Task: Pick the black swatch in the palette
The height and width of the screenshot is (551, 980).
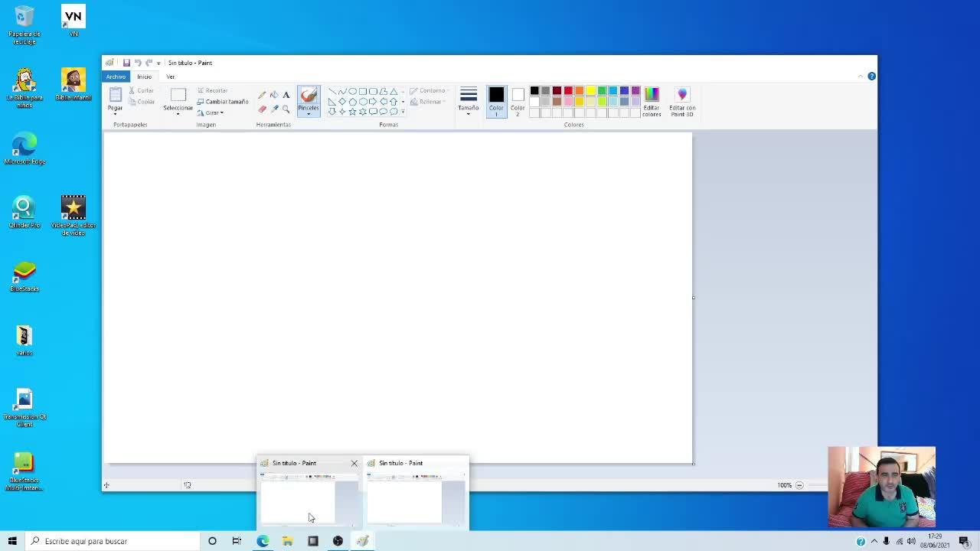Action: (x=534, y=91)
